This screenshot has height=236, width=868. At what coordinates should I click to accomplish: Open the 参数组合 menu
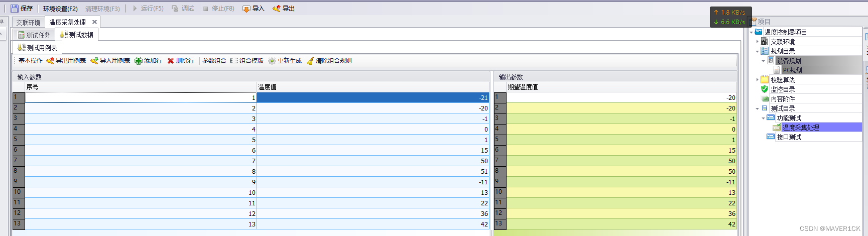[x=214, y=61]
